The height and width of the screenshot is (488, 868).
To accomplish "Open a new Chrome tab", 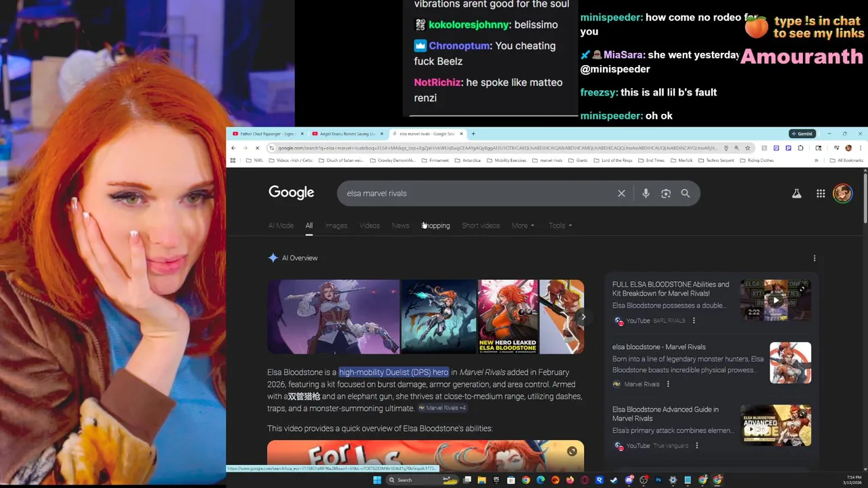I will [x=473, y=134].
